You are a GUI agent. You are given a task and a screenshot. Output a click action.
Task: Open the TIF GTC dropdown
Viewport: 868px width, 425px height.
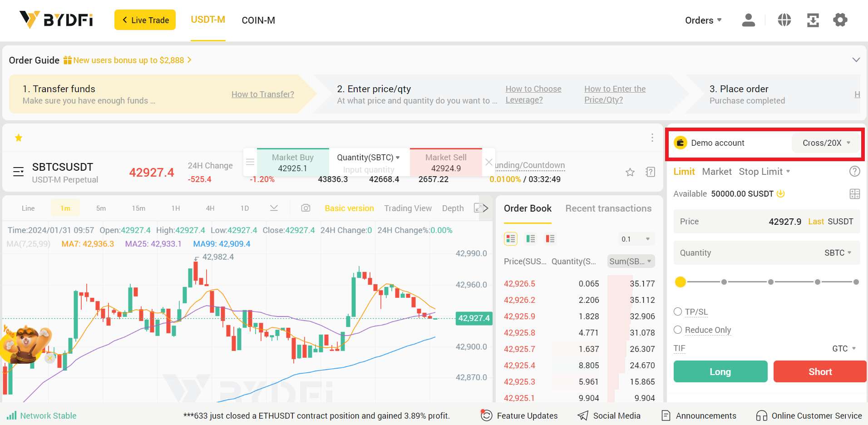click(x=844, y=348)
